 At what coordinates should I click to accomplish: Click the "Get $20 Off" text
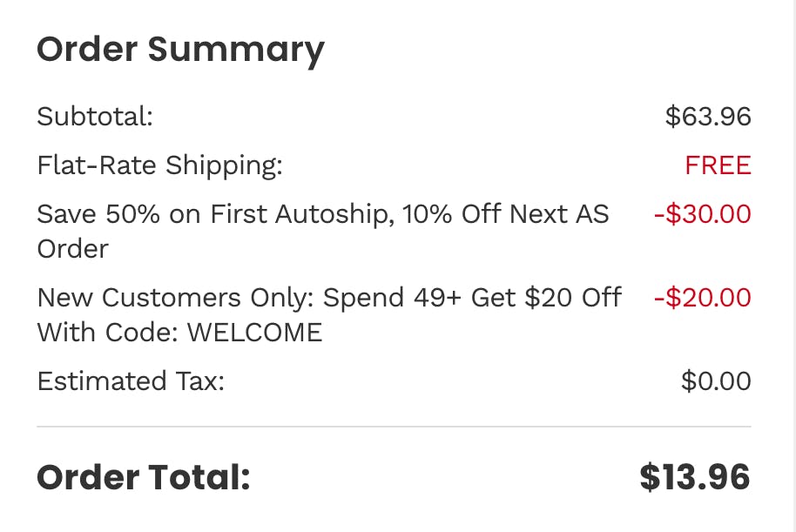(x=546, y=298)
